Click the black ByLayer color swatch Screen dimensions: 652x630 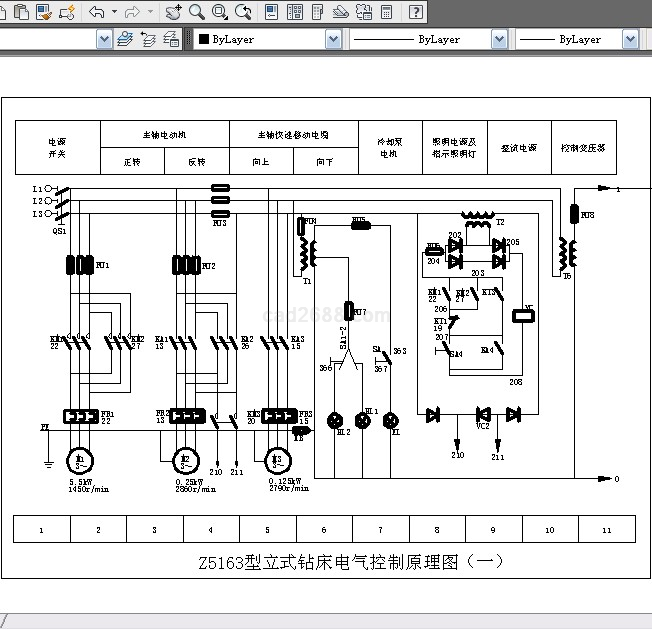click(204, 39)
